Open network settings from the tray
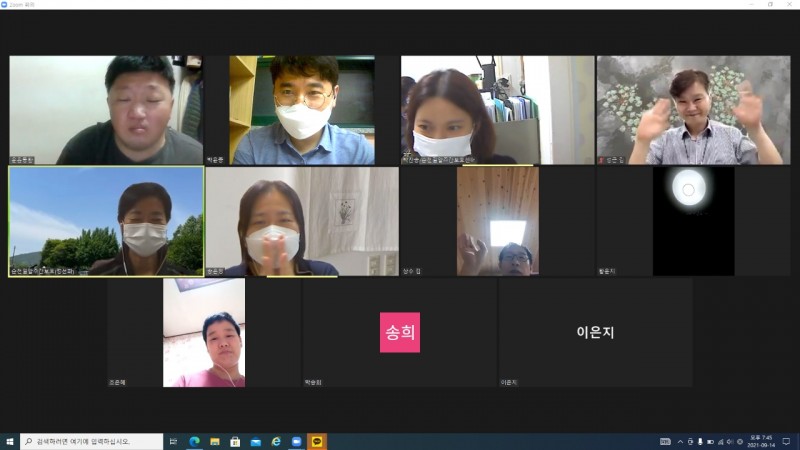The width and height of the screenshot is (800, 450). 720,442
